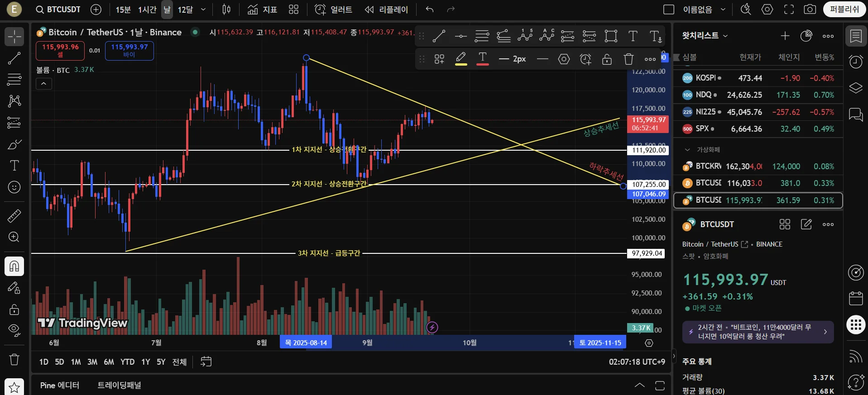
Task: Select the crosshair cursor tool
Action: click(14, 37)
